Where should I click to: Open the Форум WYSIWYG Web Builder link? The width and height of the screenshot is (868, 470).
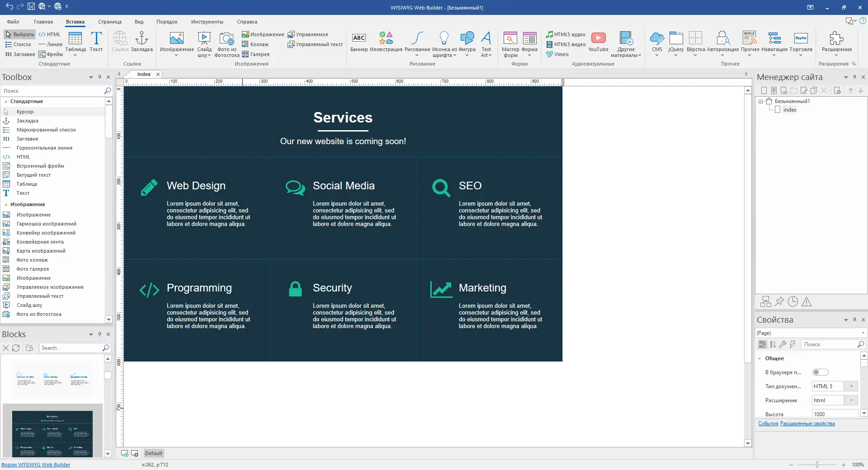coord(36,465)
